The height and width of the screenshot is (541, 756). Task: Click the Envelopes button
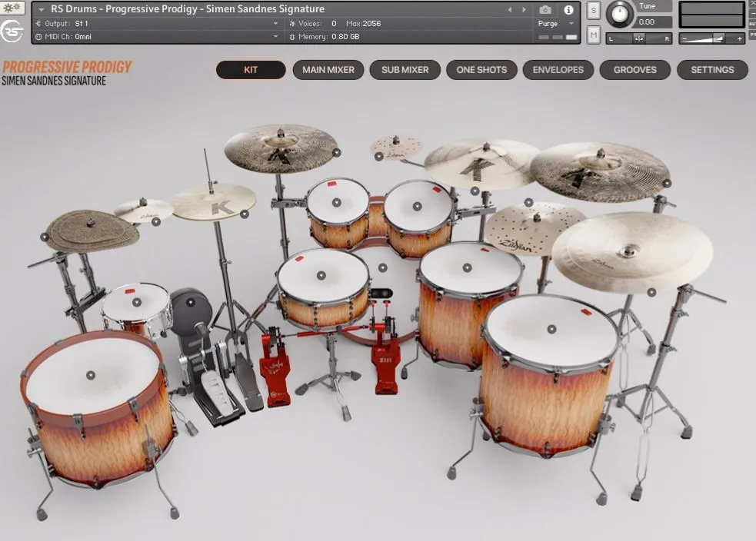point(558,70)
